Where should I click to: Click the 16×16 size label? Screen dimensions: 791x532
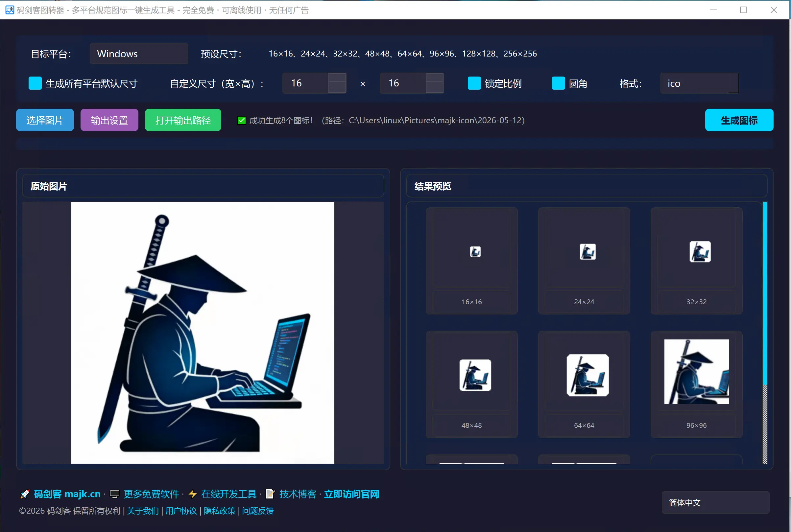471,302
